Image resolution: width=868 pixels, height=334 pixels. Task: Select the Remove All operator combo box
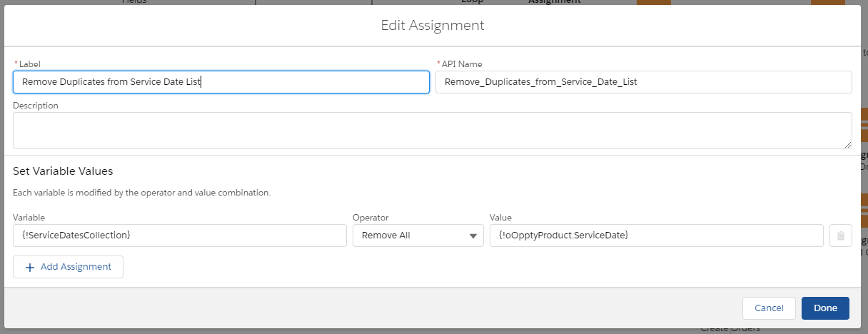(x=418, y=236)
